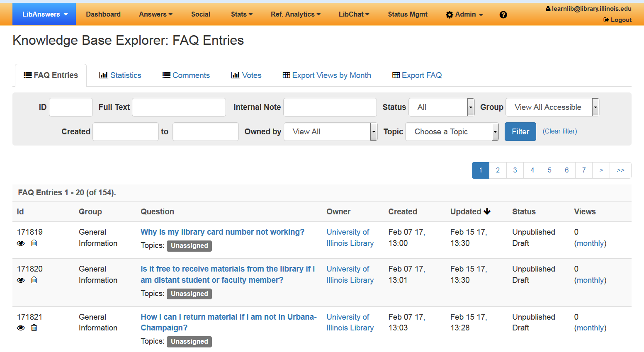Expand the Choose a Topic dropdown
The height and width of the screenshot is (352, 644).
click(x=452, y=132)
